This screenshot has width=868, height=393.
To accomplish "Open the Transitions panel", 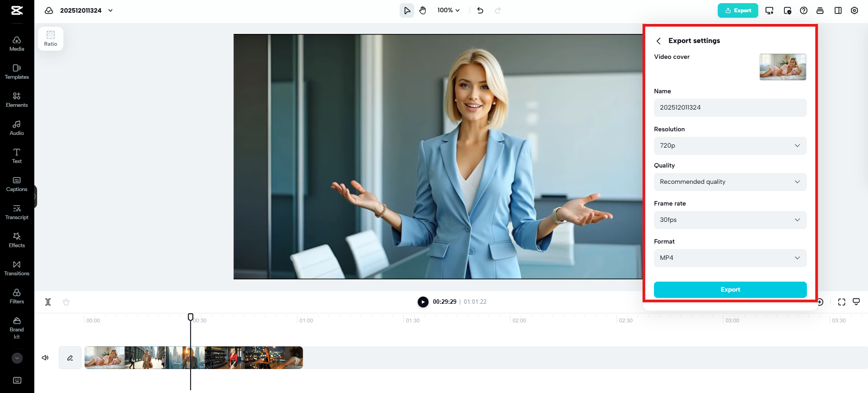I will pyautogui.click(x=17, y=268).
